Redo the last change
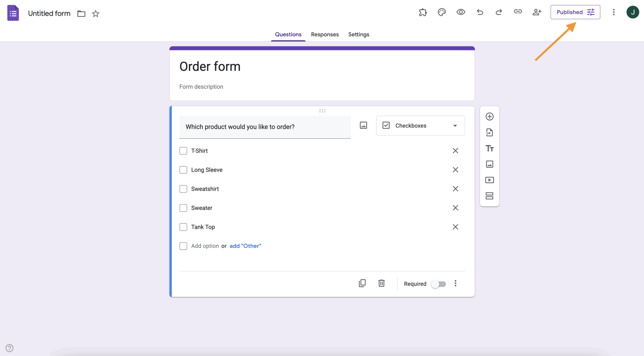644x356 pixels. pyautogui.click(x=498, y=12)
